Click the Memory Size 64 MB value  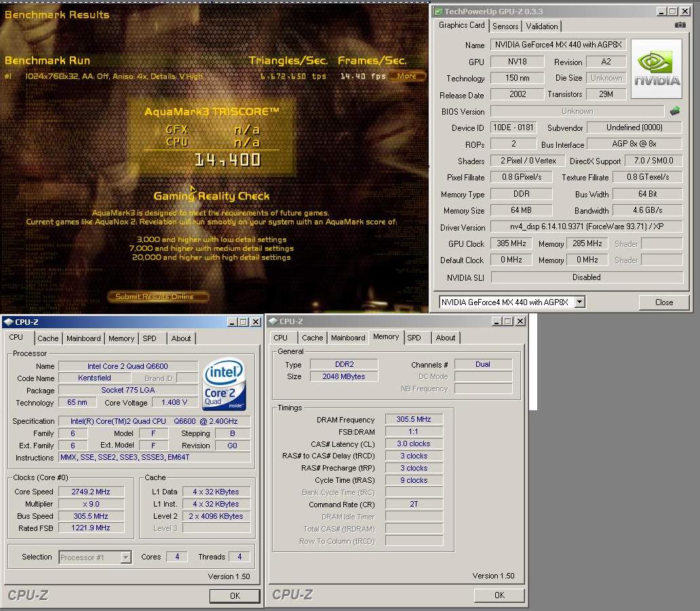tap(521, 210)
